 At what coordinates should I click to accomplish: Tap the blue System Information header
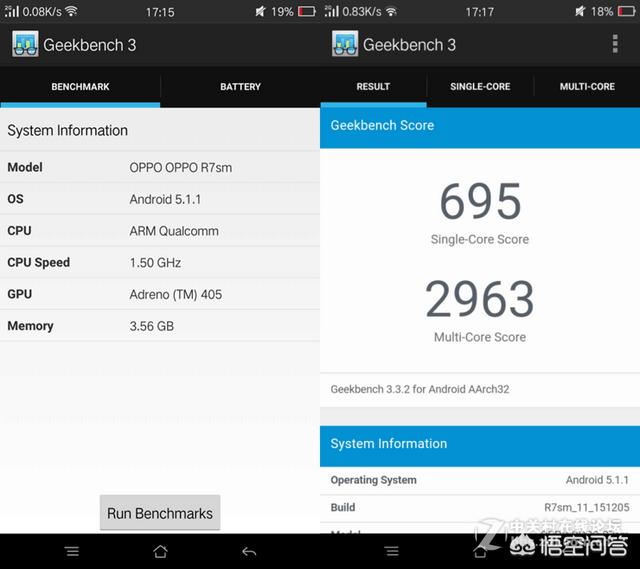coord(480,446)
